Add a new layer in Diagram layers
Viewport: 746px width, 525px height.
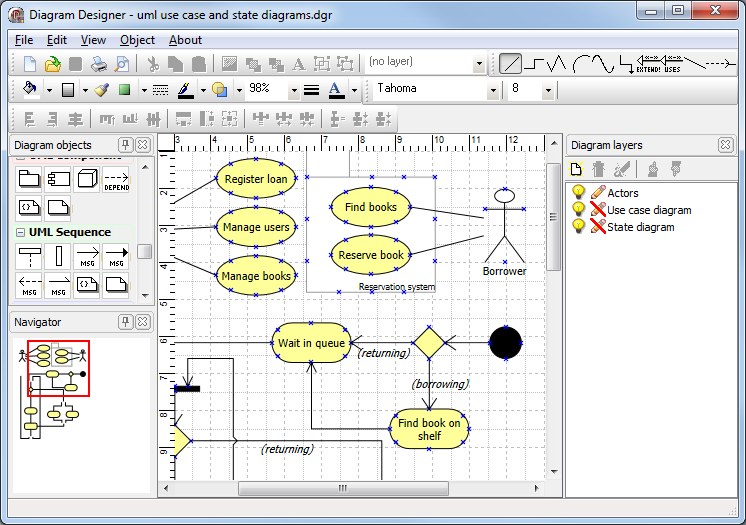(576, 169)
